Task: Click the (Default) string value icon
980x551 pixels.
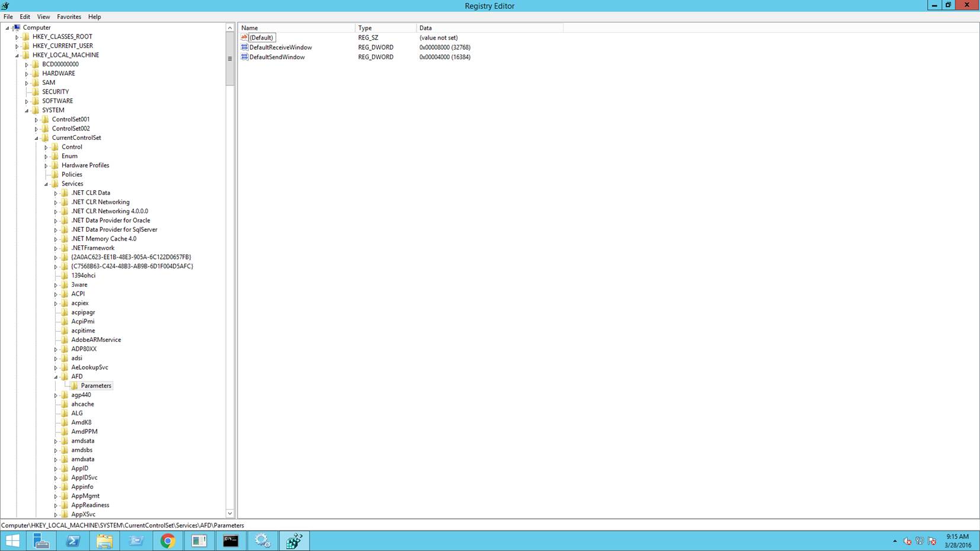Action: point(244,37)
